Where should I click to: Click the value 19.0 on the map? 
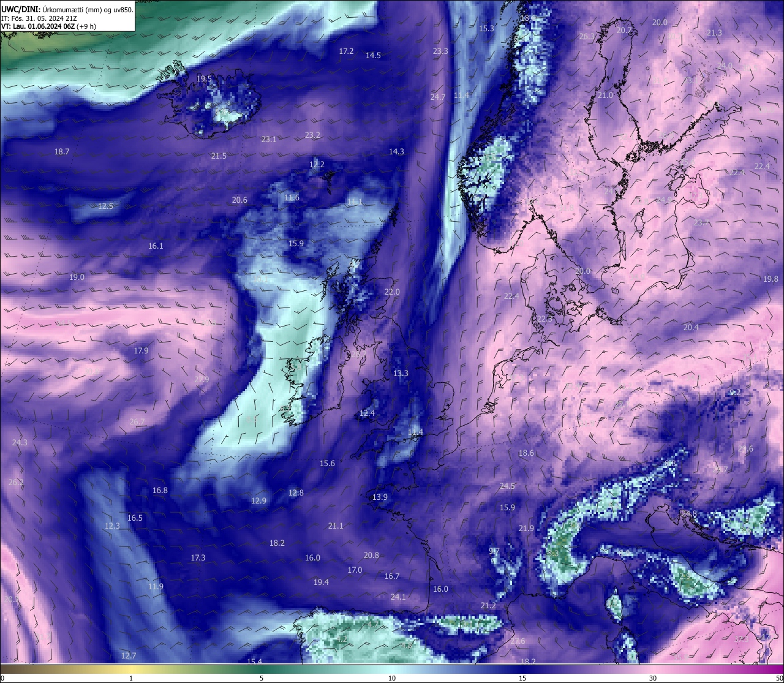tap(77, 277)
